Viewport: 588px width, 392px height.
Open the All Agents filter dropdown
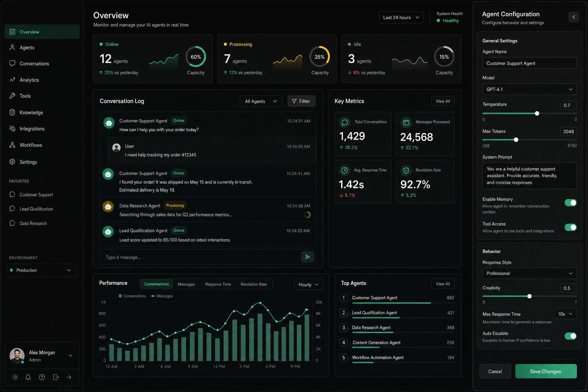261,101
